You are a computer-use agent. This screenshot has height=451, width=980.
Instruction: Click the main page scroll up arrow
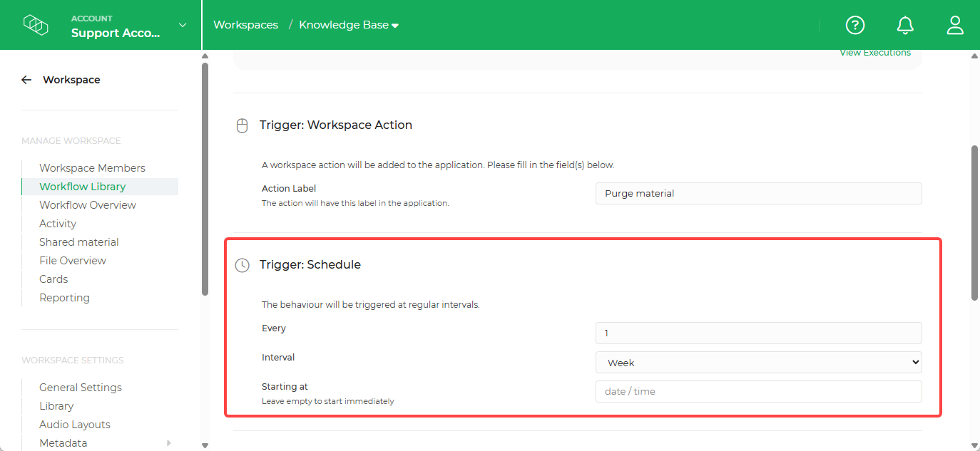coord(975,56)
